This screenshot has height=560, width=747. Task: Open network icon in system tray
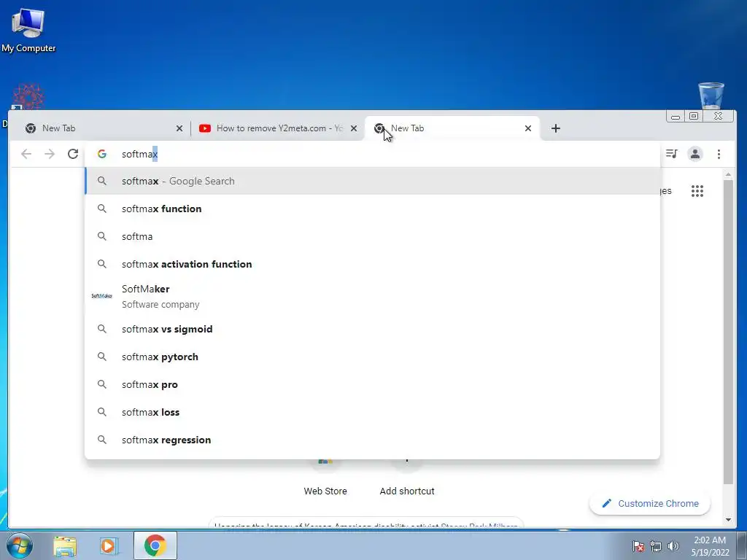(656, 546)
